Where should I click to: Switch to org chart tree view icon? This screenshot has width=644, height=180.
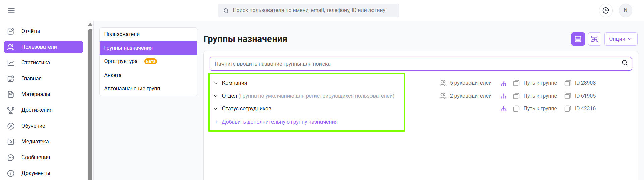pyautogui.click(x=594, y=39)
